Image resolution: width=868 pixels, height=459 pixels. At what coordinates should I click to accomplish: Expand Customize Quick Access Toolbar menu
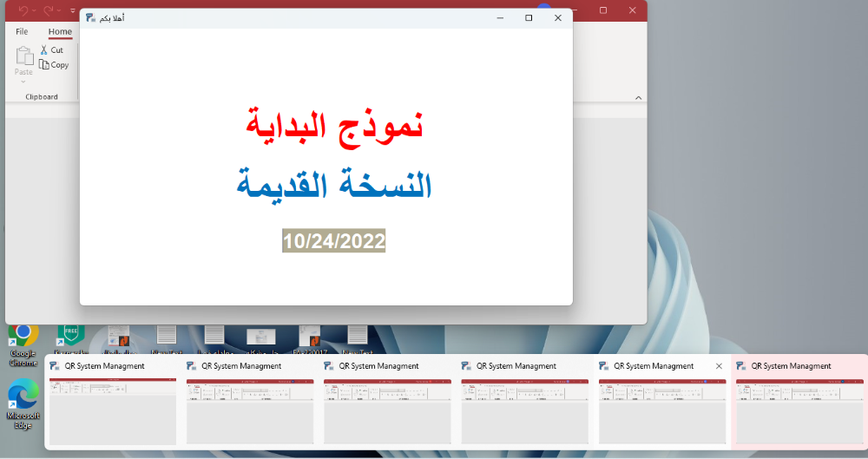pos(73,10)
